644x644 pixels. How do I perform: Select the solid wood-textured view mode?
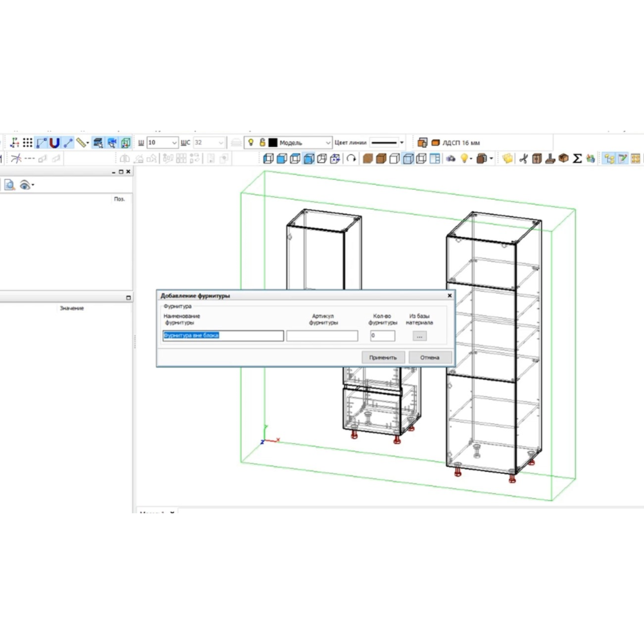click(368, 158)
